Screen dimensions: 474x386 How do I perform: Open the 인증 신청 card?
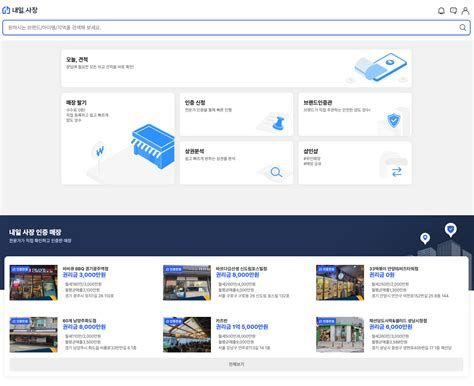point(236,114)
